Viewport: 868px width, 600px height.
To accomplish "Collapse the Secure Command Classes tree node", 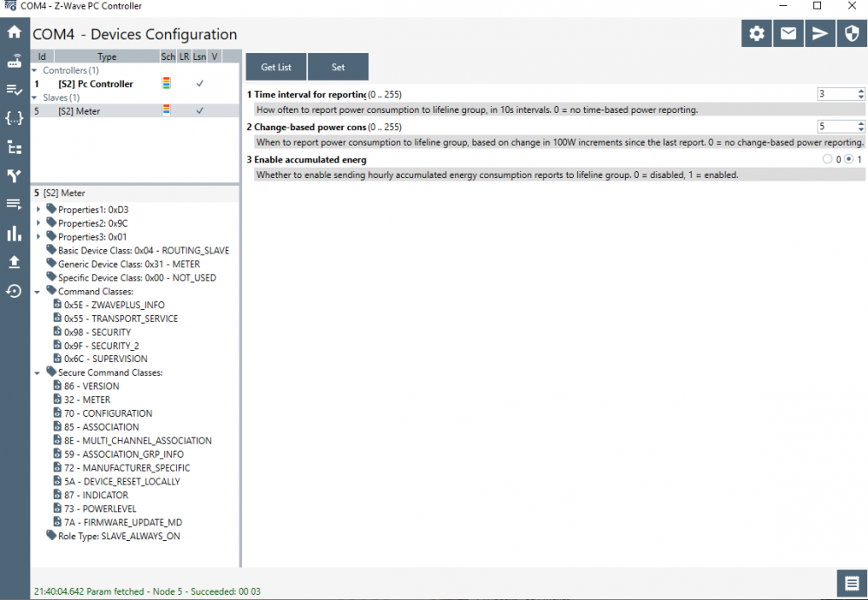I will click(38, 373).
